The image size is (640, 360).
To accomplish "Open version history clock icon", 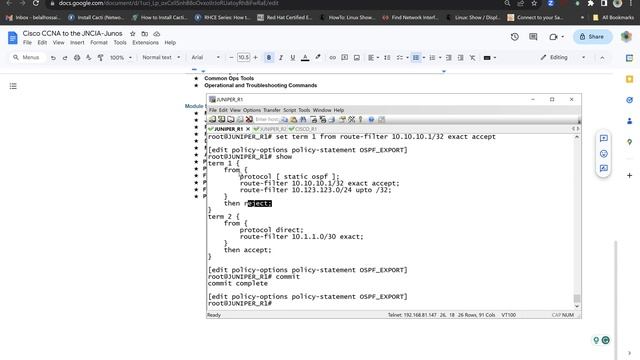I will coord(515,37).
